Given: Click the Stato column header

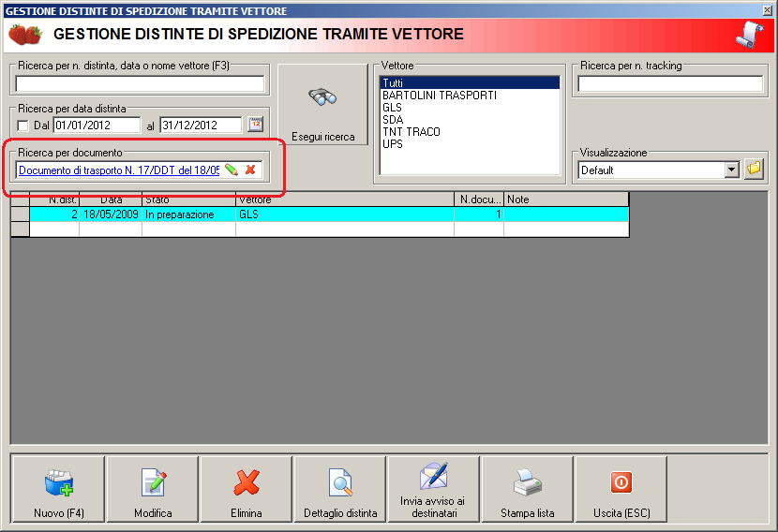Looking at the screenshot, I should tap(188, 199).
